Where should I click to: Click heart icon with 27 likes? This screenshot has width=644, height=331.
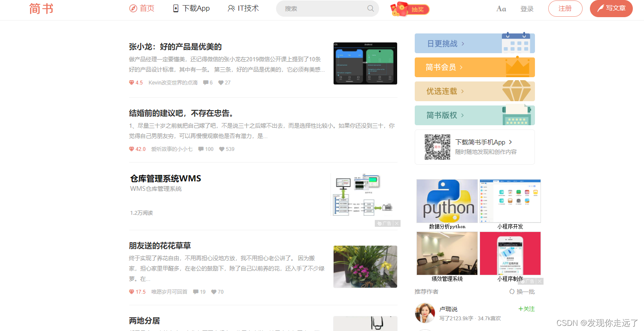[x=221, y=83]
